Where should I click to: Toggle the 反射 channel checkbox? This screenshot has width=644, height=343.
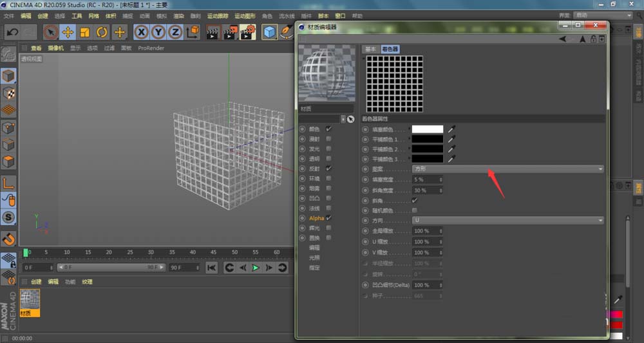(x=328, y=169)
